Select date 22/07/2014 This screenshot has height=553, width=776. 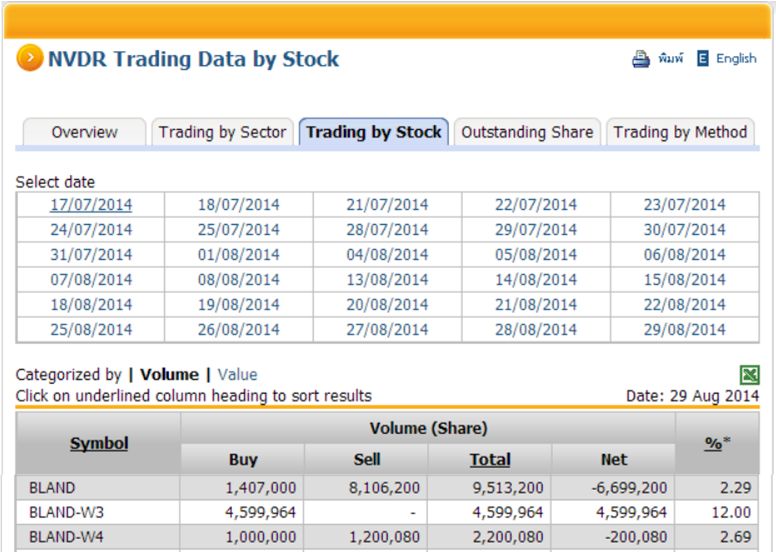pyautogui.click(x=536, y=205)
